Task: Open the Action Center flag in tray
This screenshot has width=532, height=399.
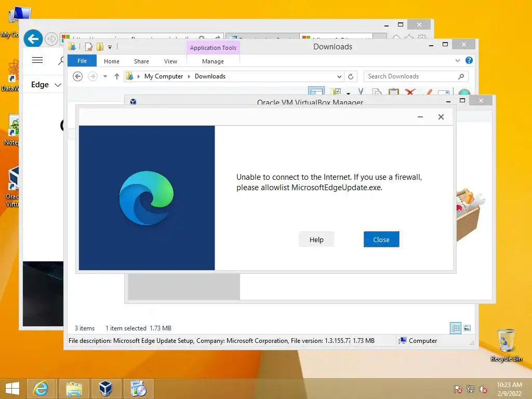Action: pyautogui.click(x=458, y=389)
